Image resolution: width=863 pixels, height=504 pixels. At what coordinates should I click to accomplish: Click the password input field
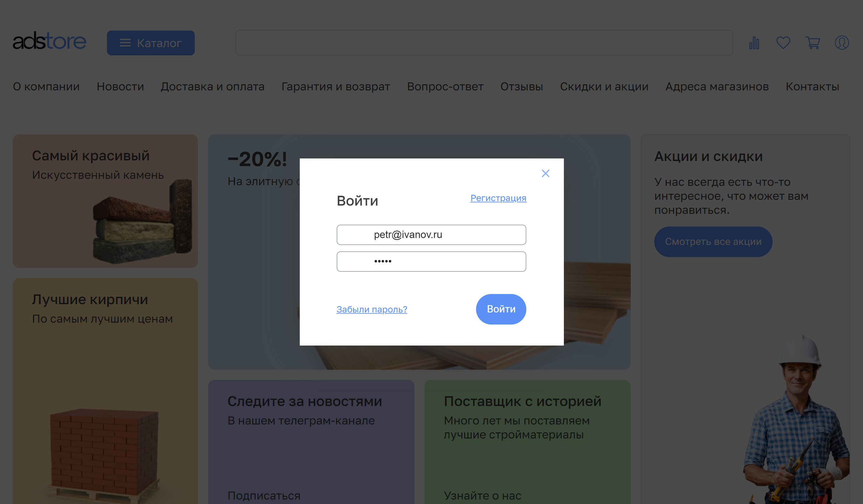431,261
